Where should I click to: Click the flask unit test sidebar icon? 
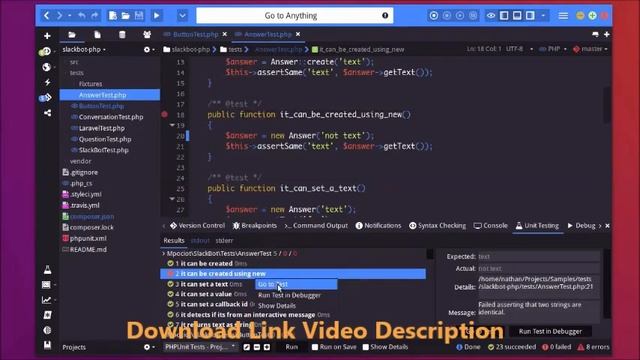[x=47, y=270]
